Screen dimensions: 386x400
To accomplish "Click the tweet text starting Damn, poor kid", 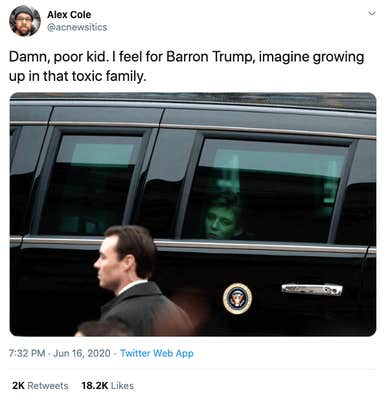I will (x=186, y=66).
